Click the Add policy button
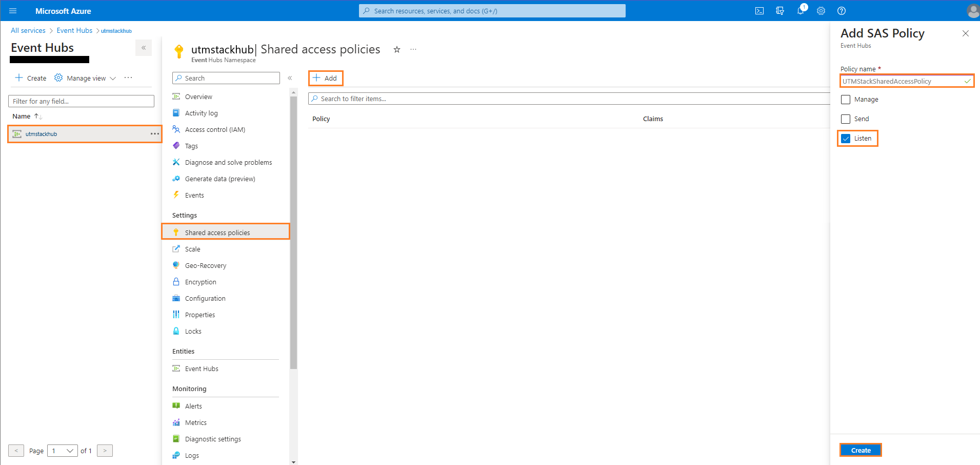Screen dimensions: 980x465 coord(326,78)
